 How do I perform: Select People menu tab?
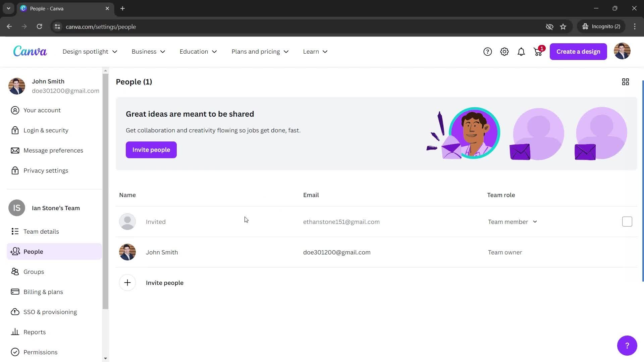tap(33, 251)
